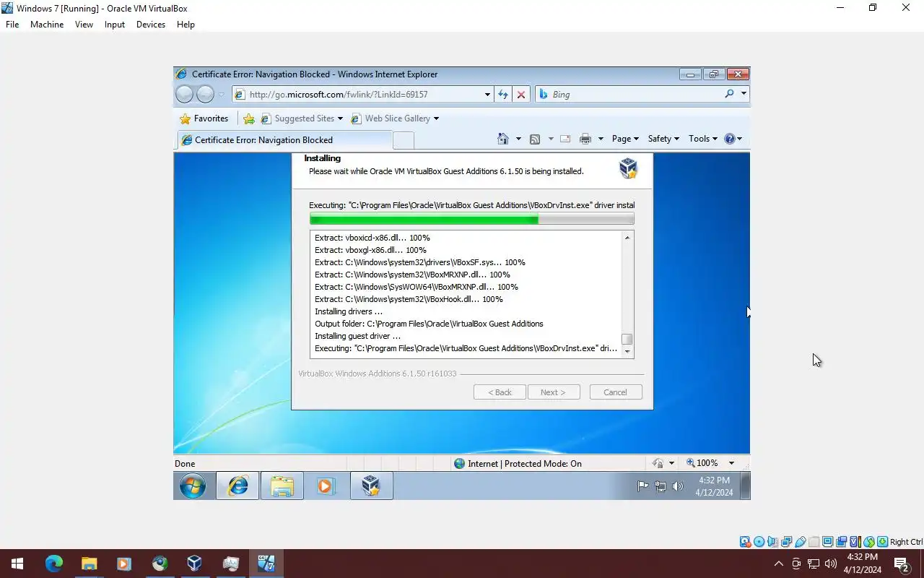Expand the address bar URL history dropdown
The image size is (924, 578).
point(487,94)
